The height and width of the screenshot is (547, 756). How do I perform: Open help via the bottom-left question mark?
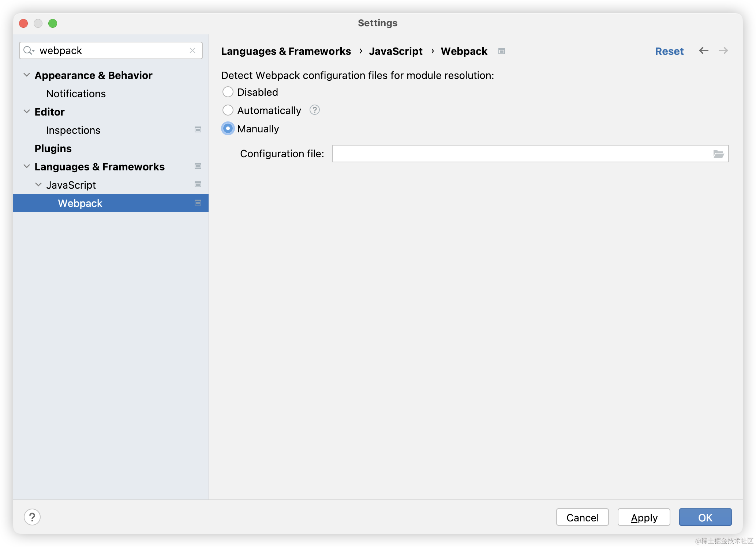(x=32, y=517)
